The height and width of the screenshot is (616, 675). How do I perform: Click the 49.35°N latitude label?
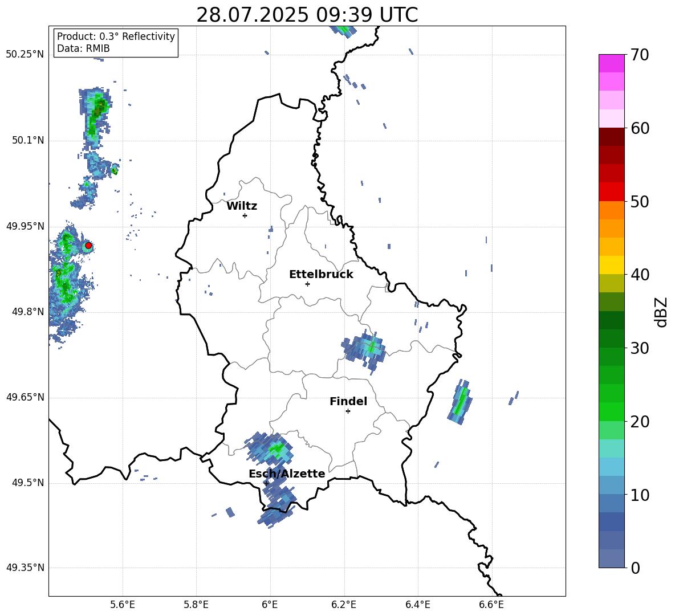[25, 568]
